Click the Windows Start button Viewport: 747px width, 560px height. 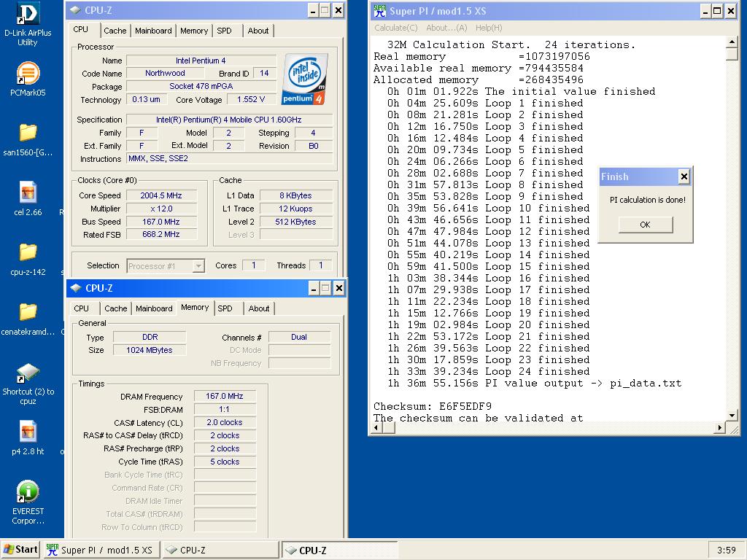pos(20,550)
